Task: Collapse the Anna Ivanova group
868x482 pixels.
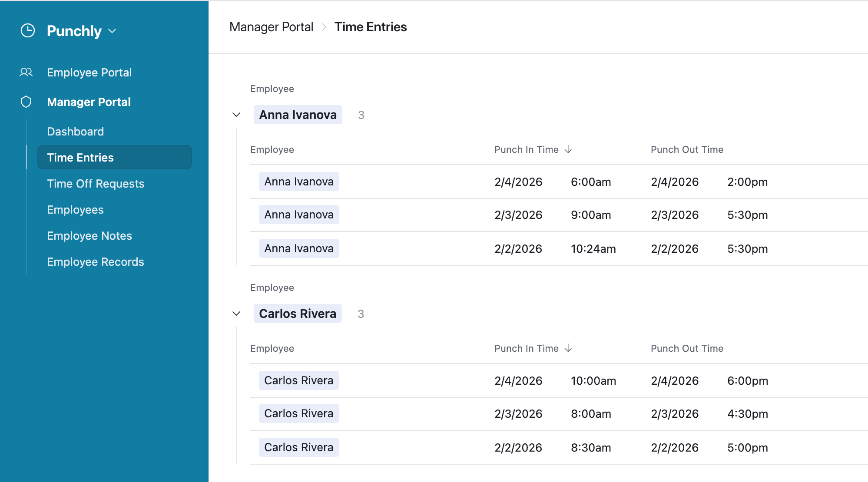Action: (x=236, y=115)
